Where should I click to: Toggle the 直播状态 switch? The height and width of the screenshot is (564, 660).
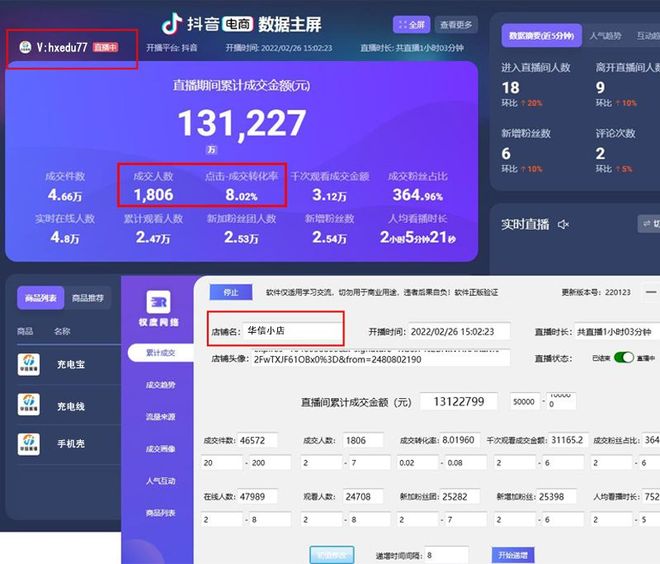point(624,358)
